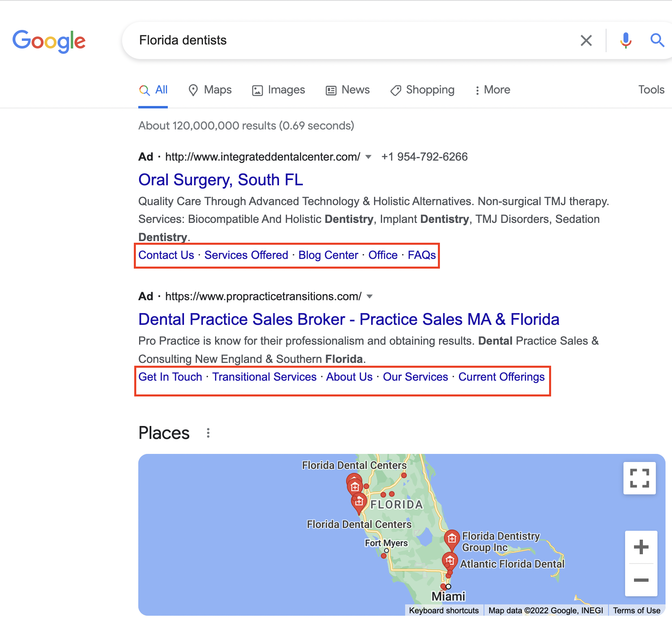Select the All results tab
The width and height of the screenshot is (672, 623).
point(153,90)
